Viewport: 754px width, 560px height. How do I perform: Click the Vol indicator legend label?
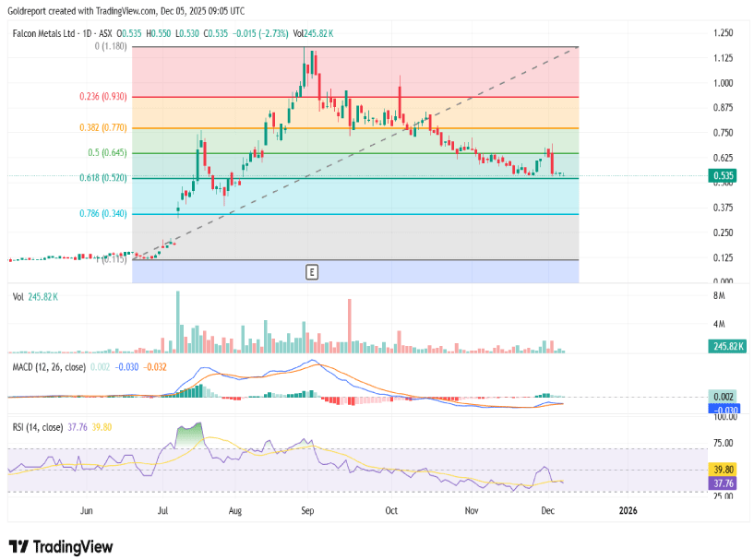[x=18, y=297]
